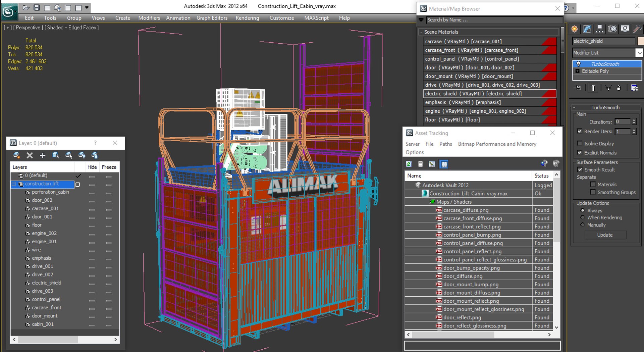
Task: Open the Motion command panel tab
Action: coord(612,29)
